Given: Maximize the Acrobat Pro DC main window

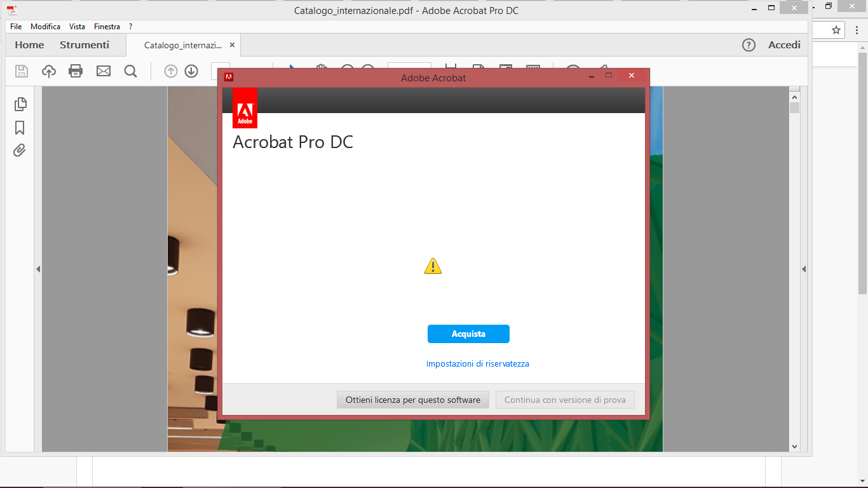Looking at the screenshot, I should pyautogui.click(x=771, y=8).
